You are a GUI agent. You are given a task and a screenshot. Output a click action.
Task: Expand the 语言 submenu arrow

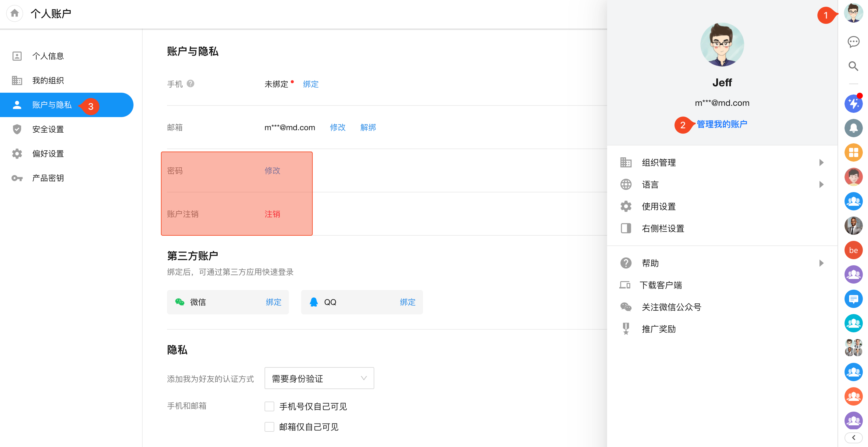coord(821,184)
